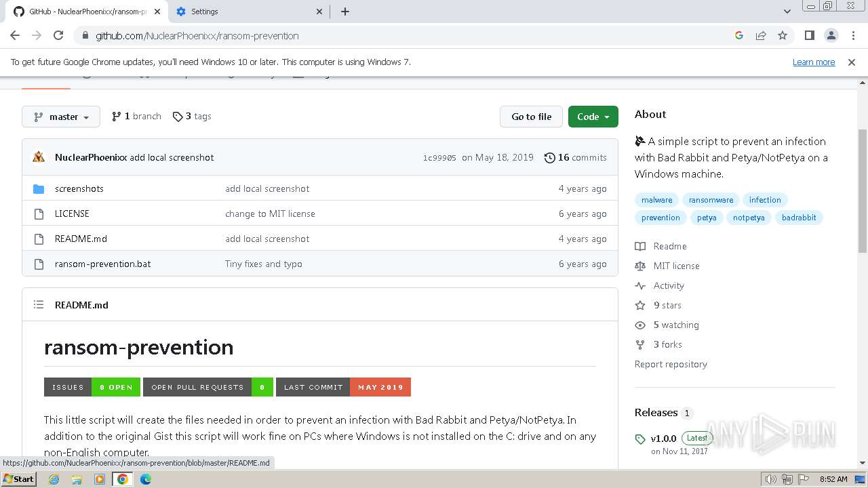View the 3 forks link
This screenshot has width=868, height=488.
tap(658, 344)
